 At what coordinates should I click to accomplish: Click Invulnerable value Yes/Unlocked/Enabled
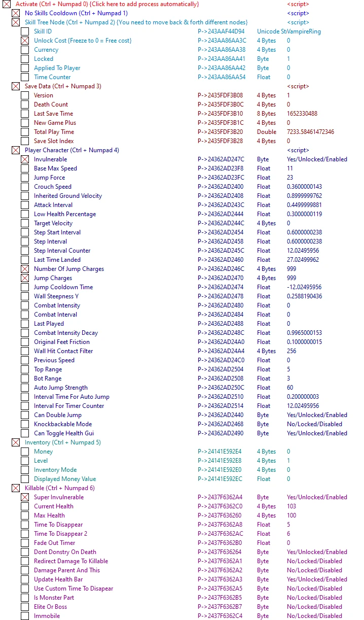317,159
